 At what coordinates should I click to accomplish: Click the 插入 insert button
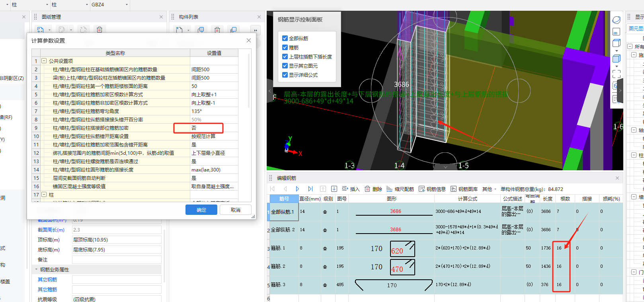[x=351, y=189]
